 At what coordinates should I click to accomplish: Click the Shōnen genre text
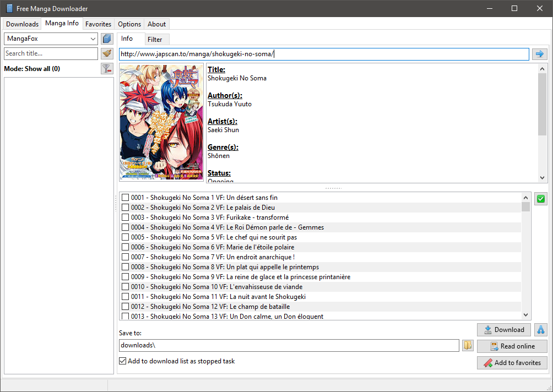point(219,156)
